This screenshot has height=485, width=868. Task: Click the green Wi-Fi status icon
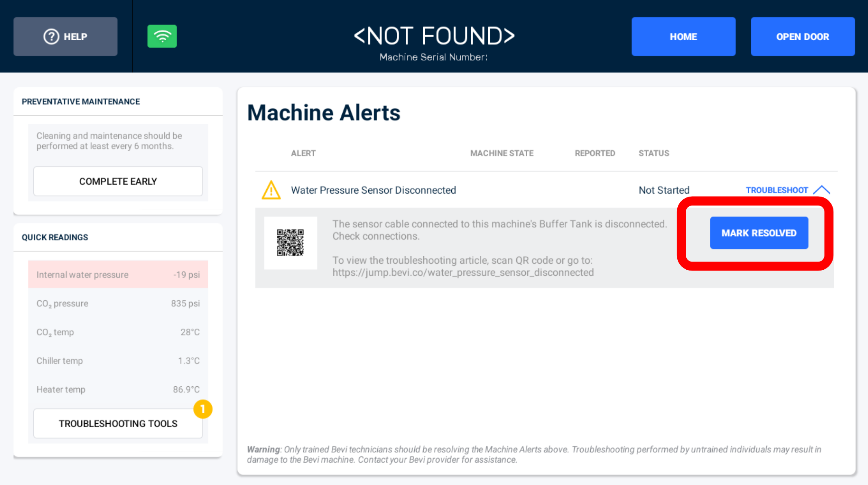pos(162,36)
